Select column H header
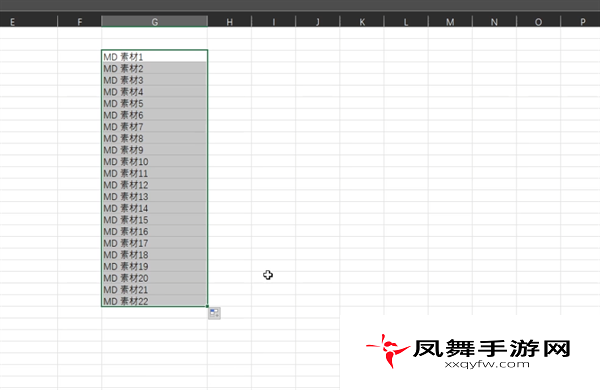This screenshot has width=600, height=390. pos(230,22)
